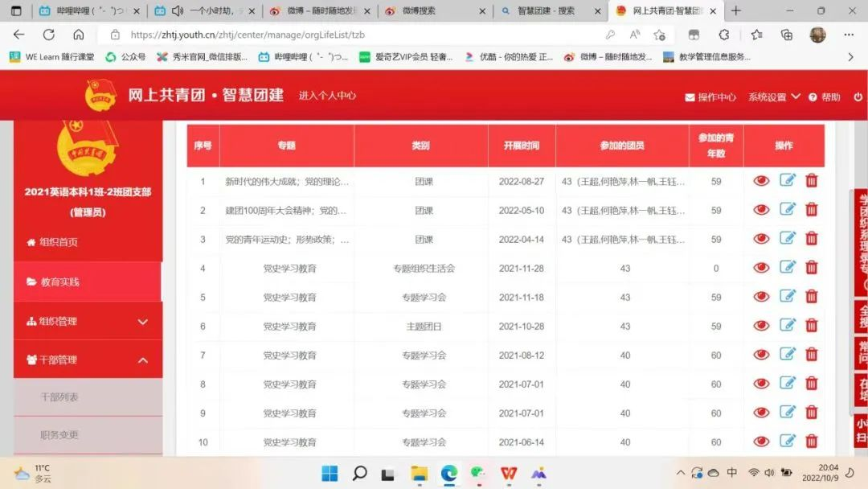Click 进入个人中心 link in header
This screenshot has height=489, width=868.
(x=327, y=96)
